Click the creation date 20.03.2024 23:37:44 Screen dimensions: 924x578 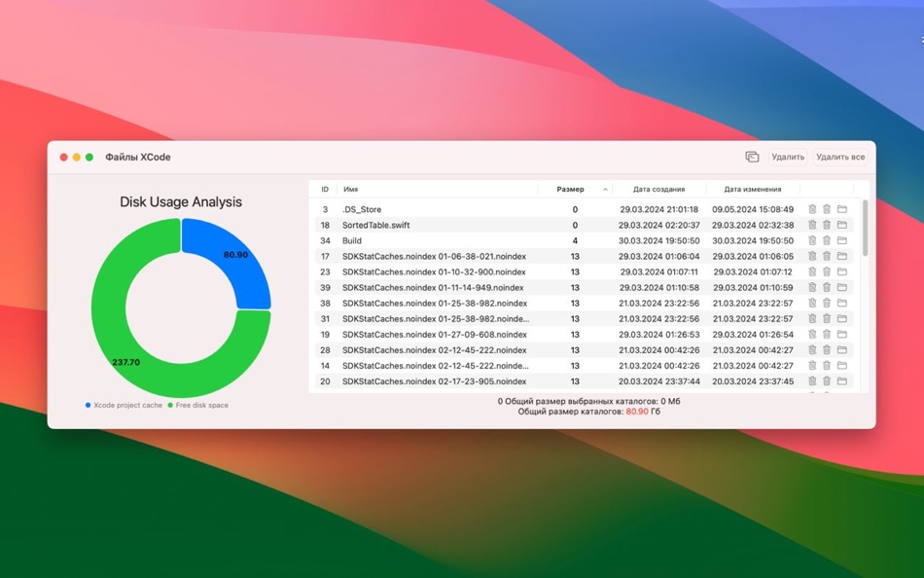tap(658, 381)
